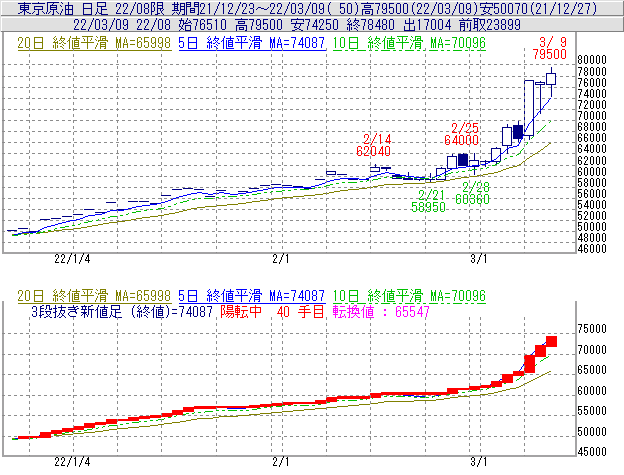Click the lower chart 5日 終値平滑 MA=74087 legend

[252, 296]
